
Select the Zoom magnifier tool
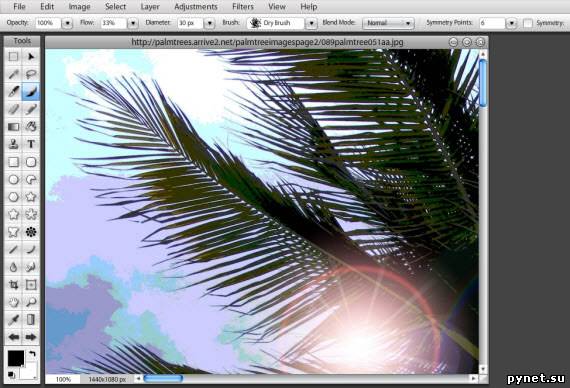pyautogui.click(x=31, y=302)
